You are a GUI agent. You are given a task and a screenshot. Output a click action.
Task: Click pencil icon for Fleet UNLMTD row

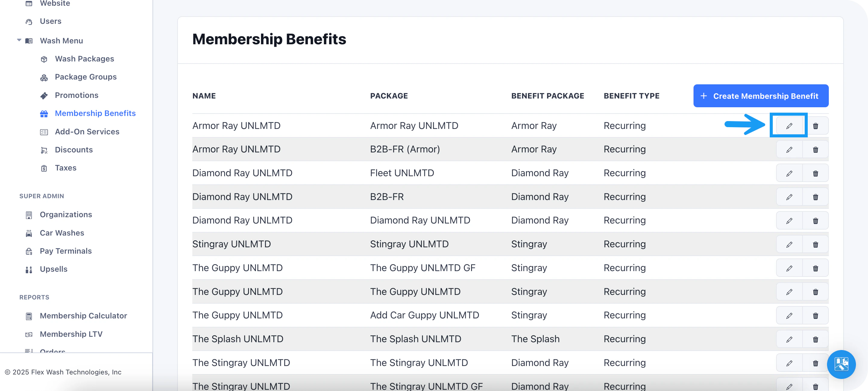click(x=789, y=173)
